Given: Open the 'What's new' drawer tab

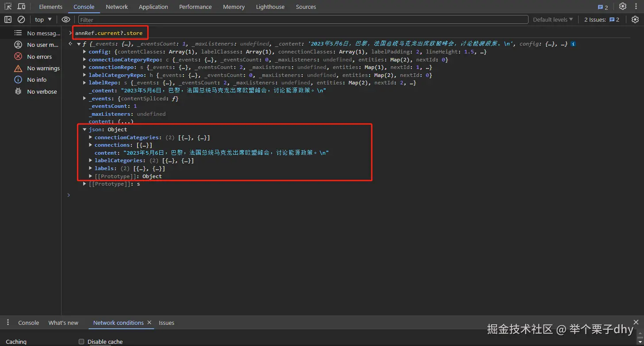Looking at the screenshot, I should [x=63, y=323].
